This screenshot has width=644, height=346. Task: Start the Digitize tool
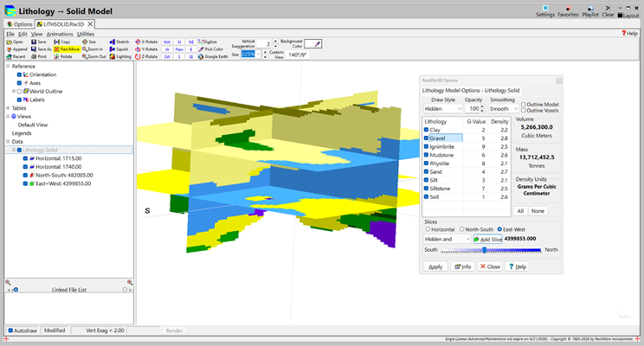point(208,42)
